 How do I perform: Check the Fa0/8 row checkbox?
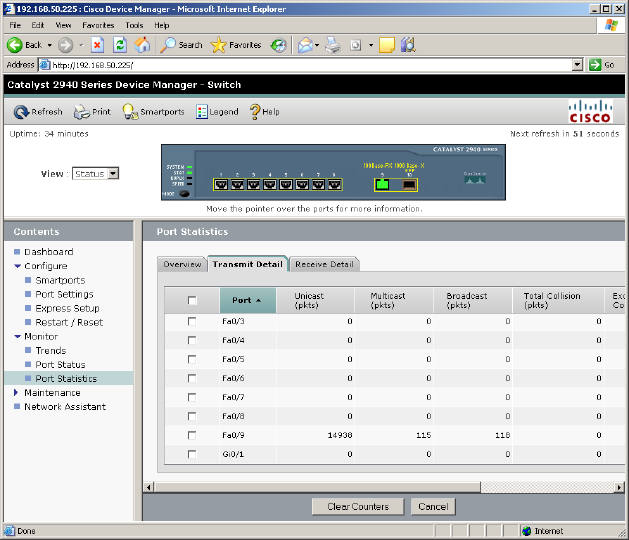coord(192,416)
